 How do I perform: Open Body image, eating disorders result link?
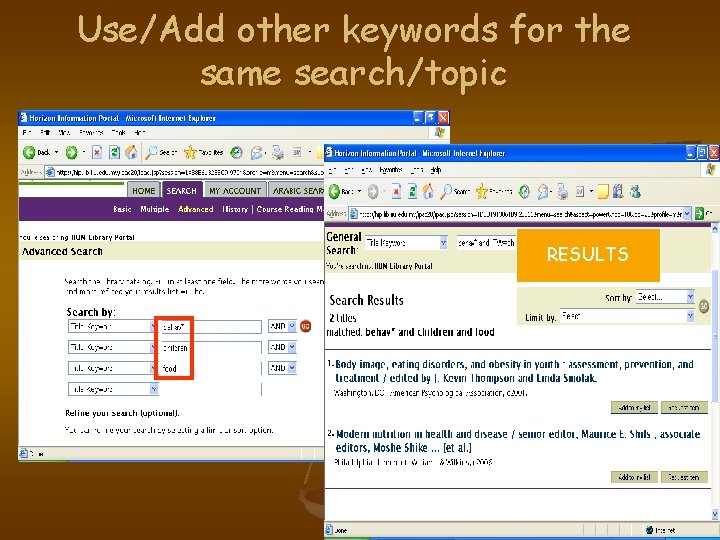514,371
